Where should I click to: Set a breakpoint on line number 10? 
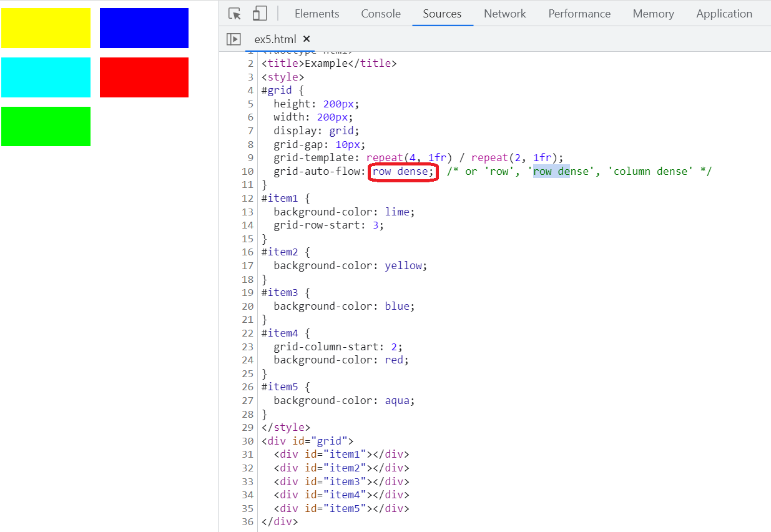pyautogui.click(x=248, y=171)
